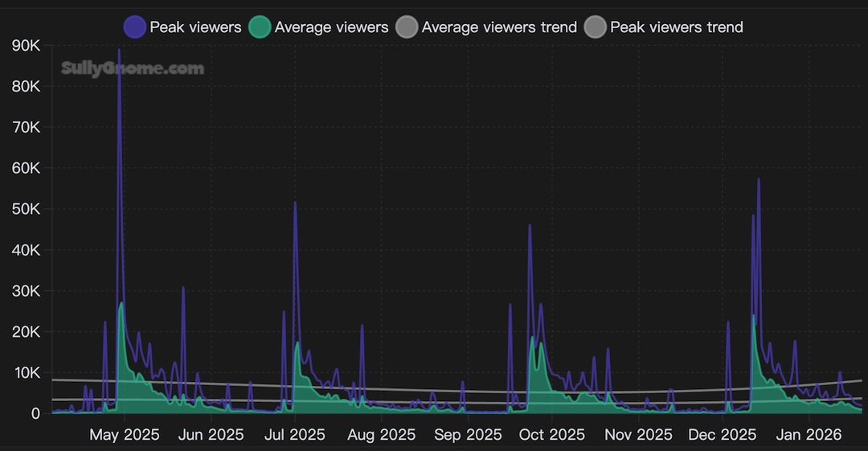Click the tallest purple spike before Oct 2025
Image resolution: width=868 pixels, height=451 pixels.
pos(530,226)
